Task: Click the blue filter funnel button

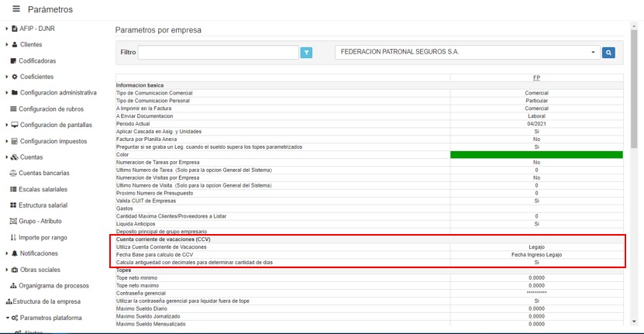Action: click(x=306, y=53)
